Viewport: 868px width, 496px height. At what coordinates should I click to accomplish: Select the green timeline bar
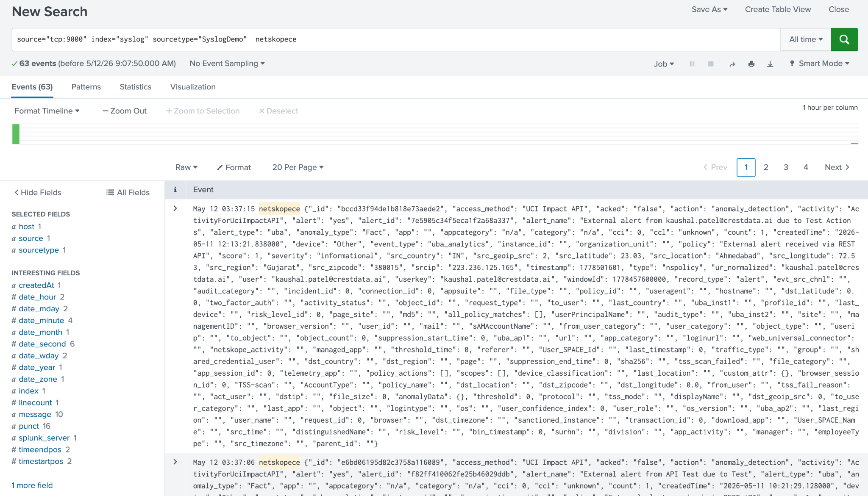click(x=16, y=134)
